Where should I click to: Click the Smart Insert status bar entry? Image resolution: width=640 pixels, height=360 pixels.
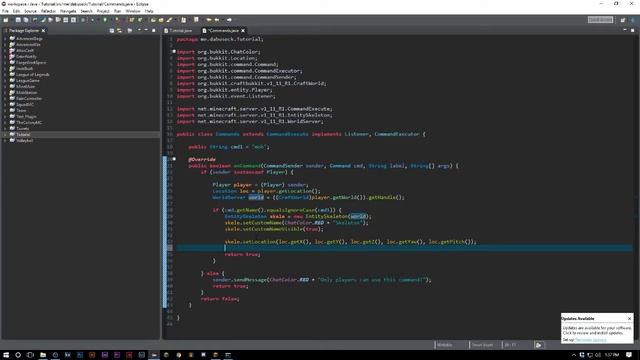click(482, 345)
